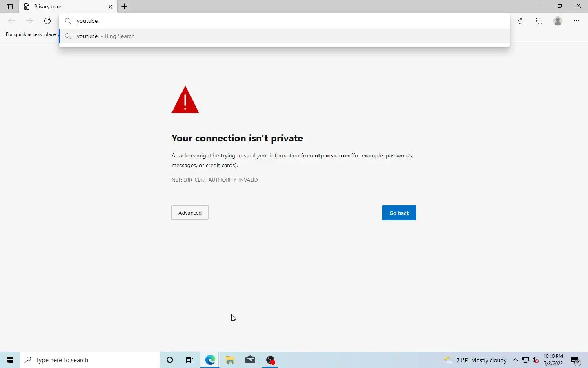Click the Go back button
Viewport: 588px width, 368px height.
pos(399,213)
